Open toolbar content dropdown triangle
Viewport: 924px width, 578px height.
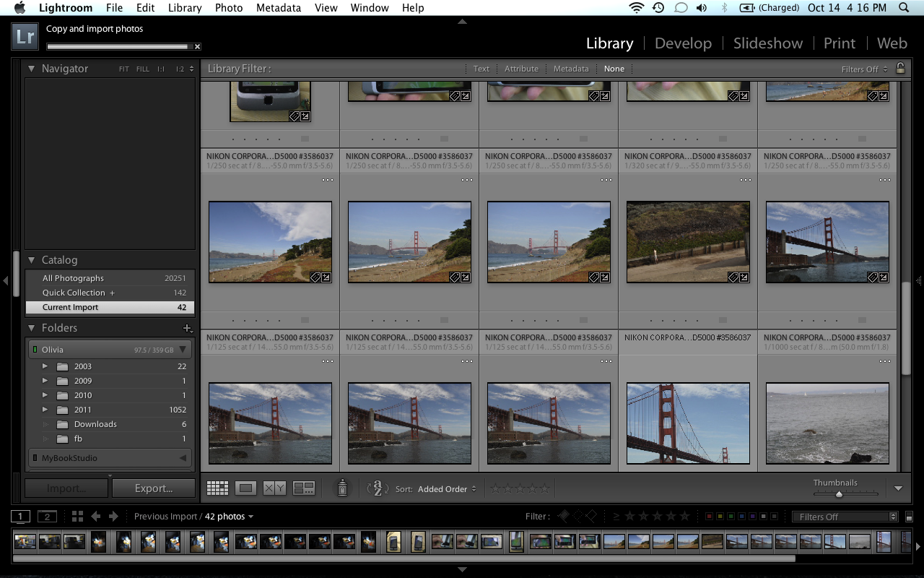898,488
